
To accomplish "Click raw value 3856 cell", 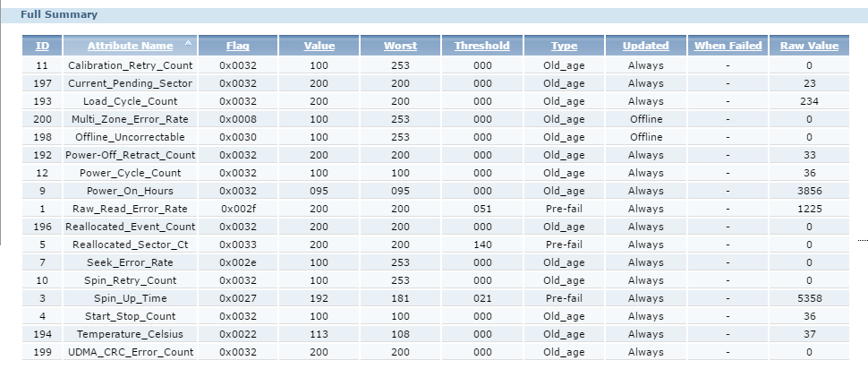I will point(808,191).
